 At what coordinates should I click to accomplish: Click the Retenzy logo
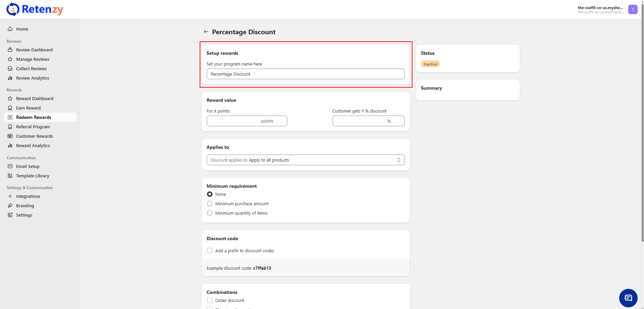pos(35,9)
